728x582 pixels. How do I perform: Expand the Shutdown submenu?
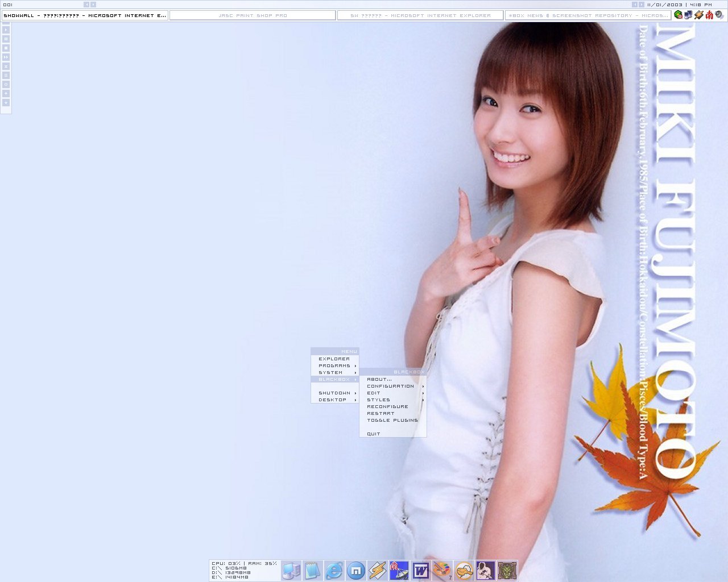[335, 393]
